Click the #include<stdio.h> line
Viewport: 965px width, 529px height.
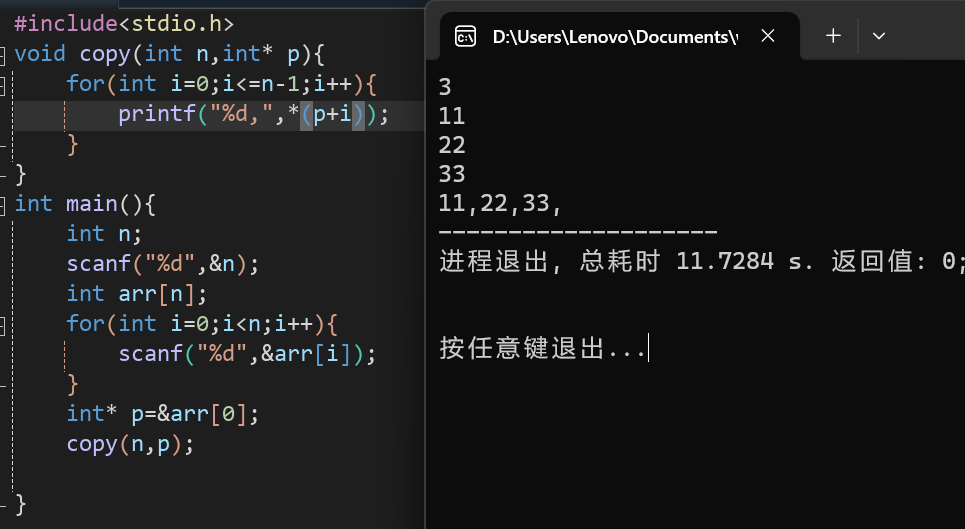coord(124,23)
